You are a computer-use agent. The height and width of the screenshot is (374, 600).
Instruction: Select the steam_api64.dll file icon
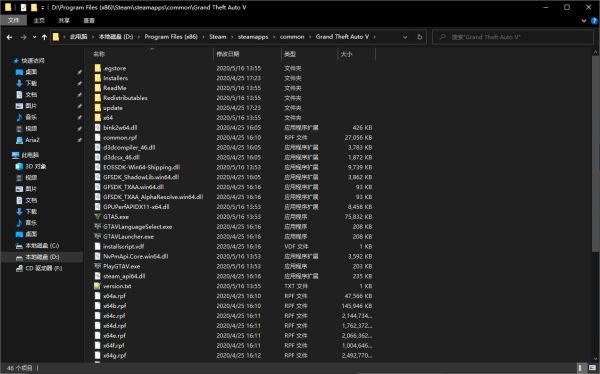[98, 276]
